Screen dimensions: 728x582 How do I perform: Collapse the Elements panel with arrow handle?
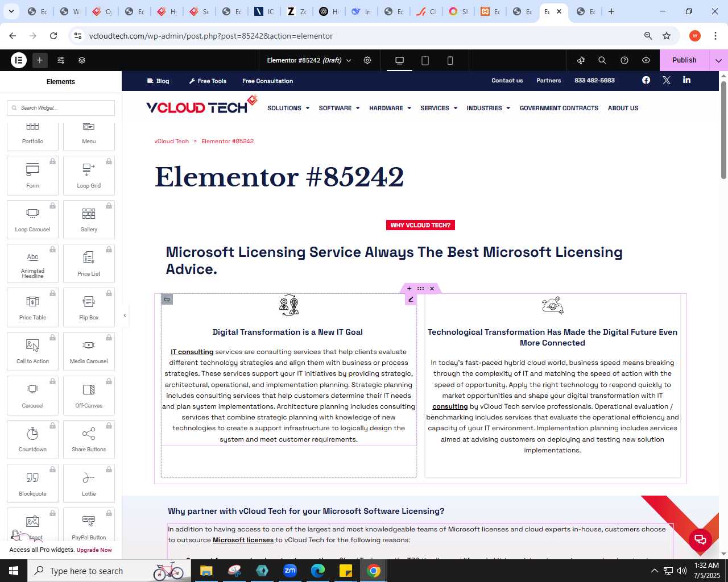tap(125, 315)
